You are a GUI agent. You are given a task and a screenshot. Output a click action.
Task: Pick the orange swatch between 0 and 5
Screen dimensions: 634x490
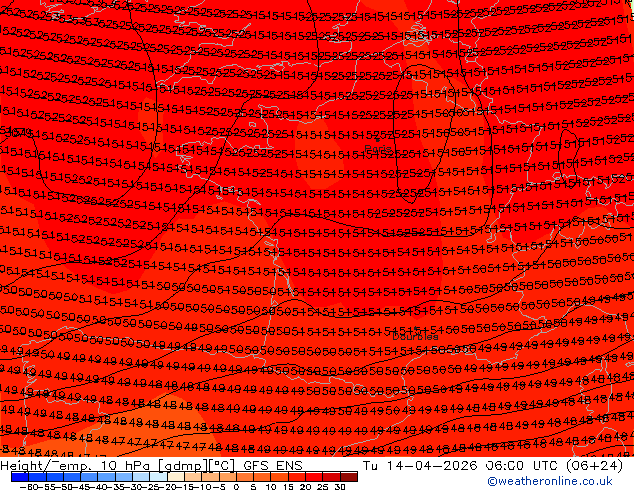tap(245, 477)
